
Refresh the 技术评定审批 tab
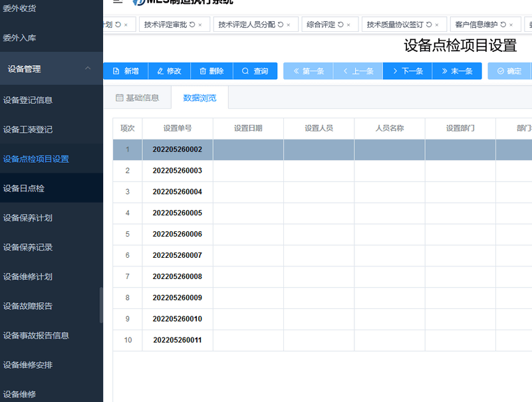[x=192, y=25]
